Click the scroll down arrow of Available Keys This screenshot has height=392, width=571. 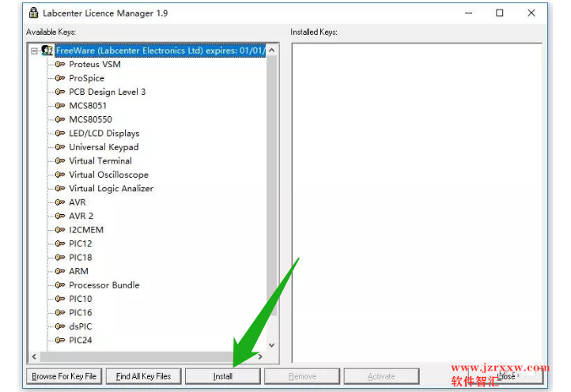[272, 345]
